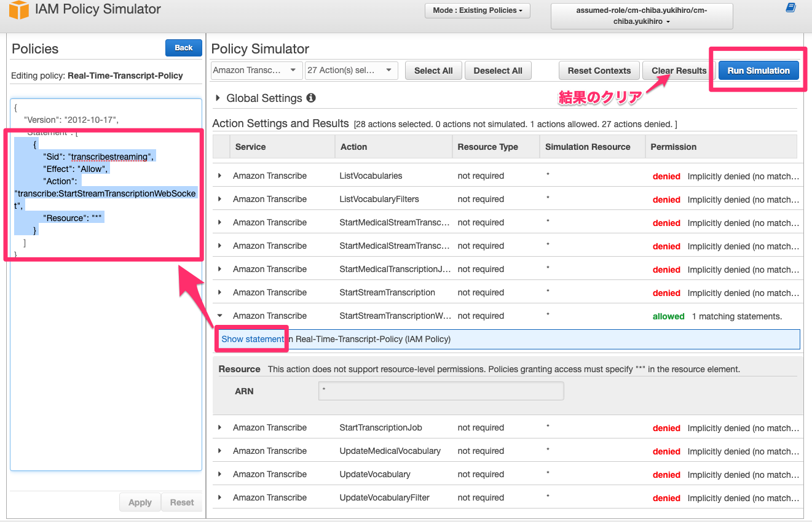Click the Reset Contexts button

pyautogui.click(x=599, y=70)
